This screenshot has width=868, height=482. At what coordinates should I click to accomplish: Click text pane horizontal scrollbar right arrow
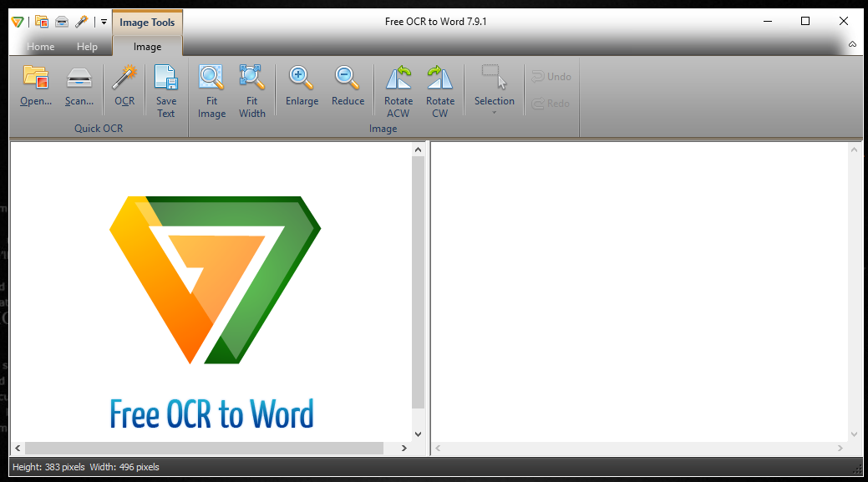click(x=840, y=449)
